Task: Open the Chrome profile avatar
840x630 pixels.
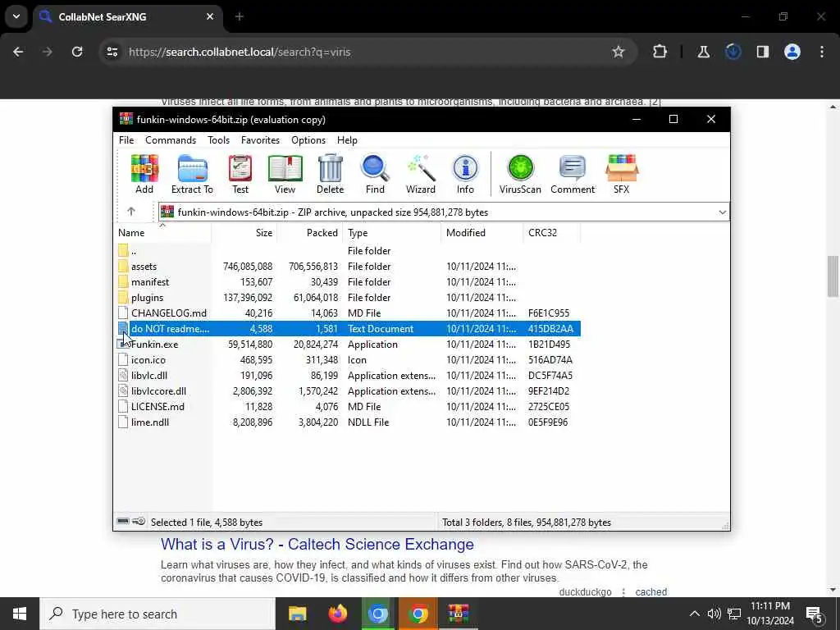Action: (x=792, y=52)
